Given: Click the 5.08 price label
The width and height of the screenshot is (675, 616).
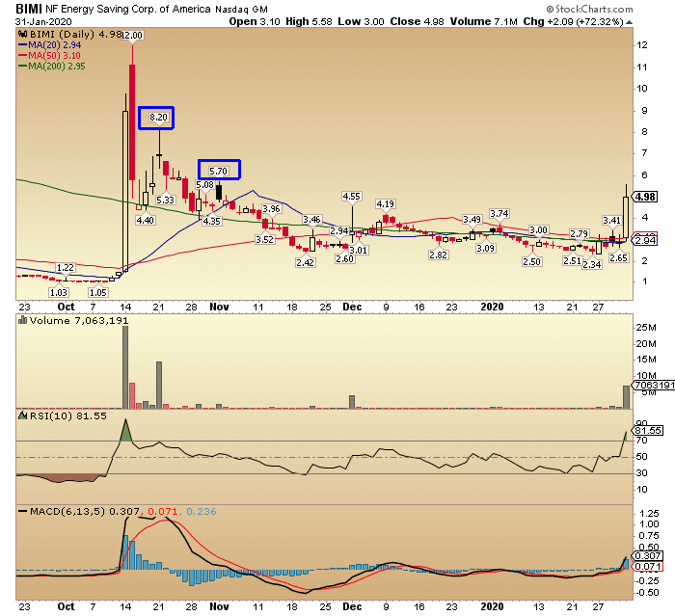Looking at the screenshot, I should click(204, 185).
